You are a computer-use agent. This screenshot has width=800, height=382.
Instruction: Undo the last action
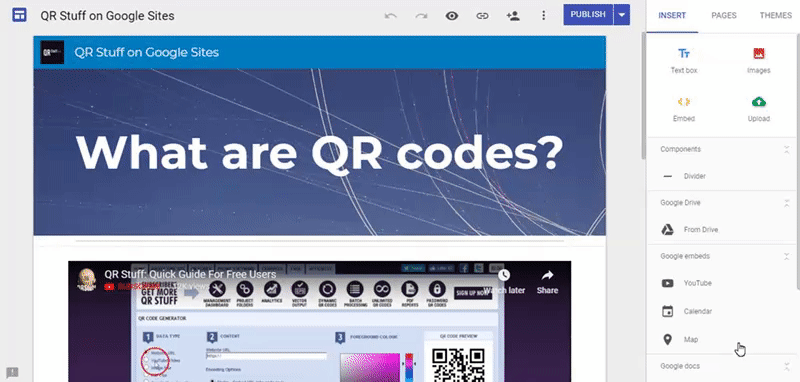pyautogui.click(x=391, y=16)
